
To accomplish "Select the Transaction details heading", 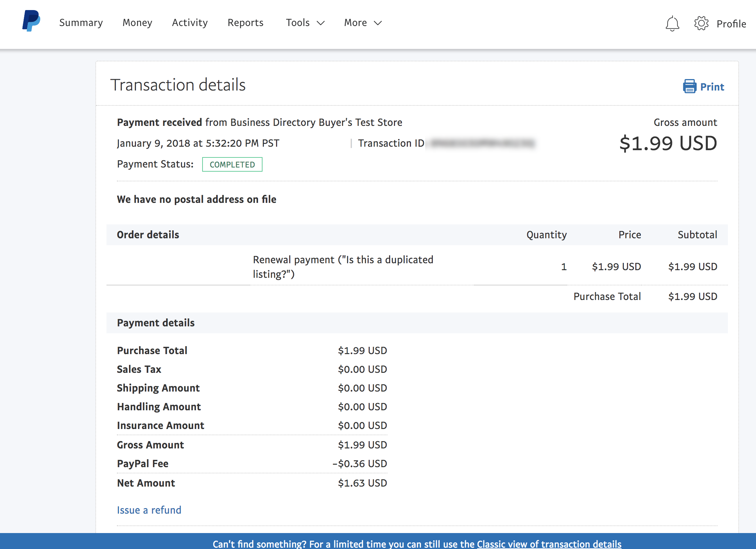I will [178, 85].
